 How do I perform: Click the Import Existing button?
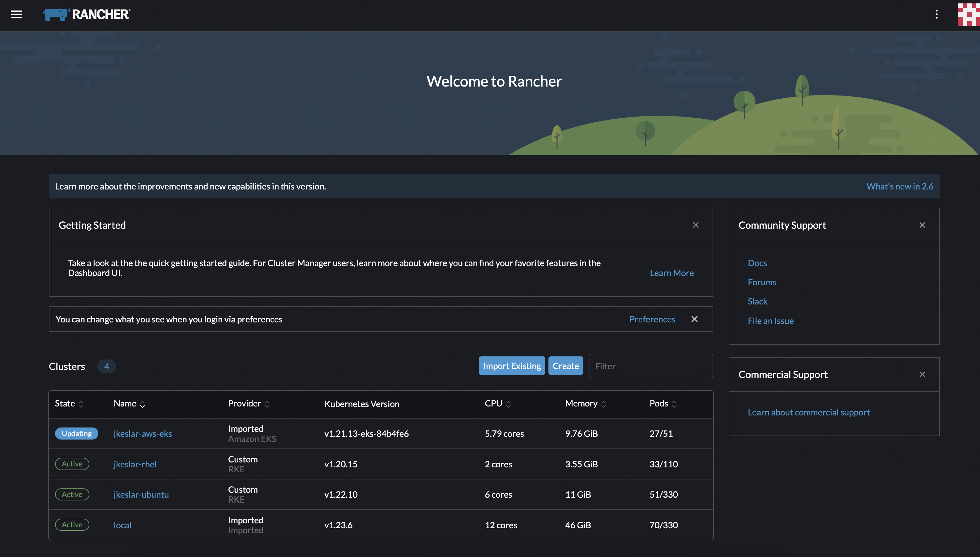(x=512, y=366)
